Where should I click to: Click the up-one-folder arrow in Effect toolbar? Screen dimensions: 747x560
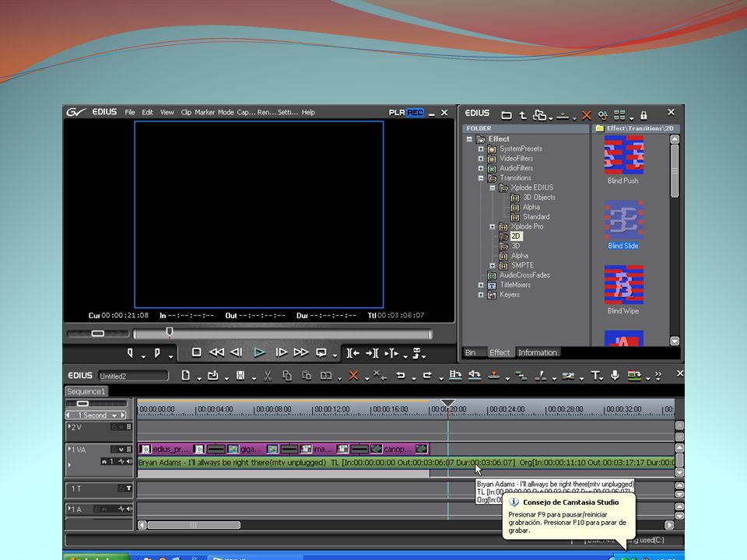pyautogui.click(x=523, y=115)
